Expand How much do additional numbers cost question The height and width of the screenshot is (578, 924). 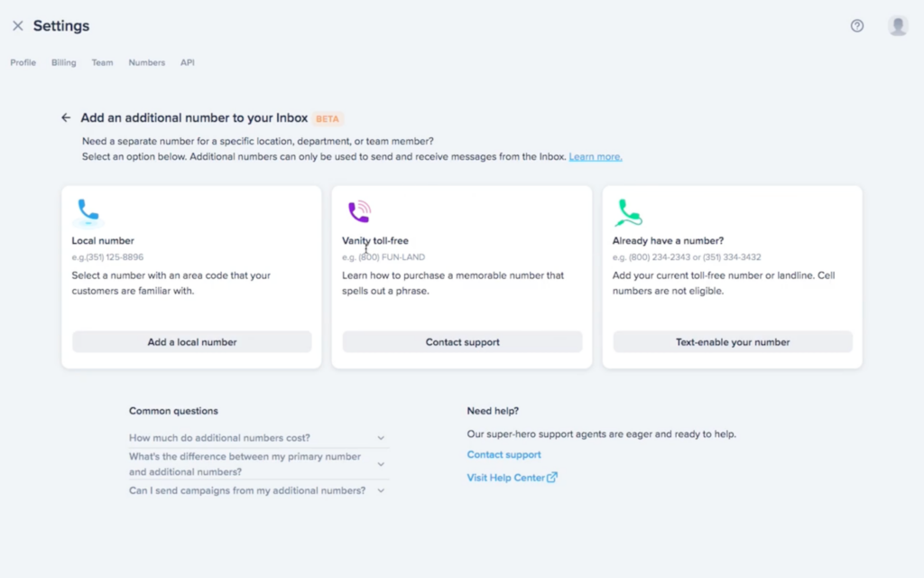point(380,437)
